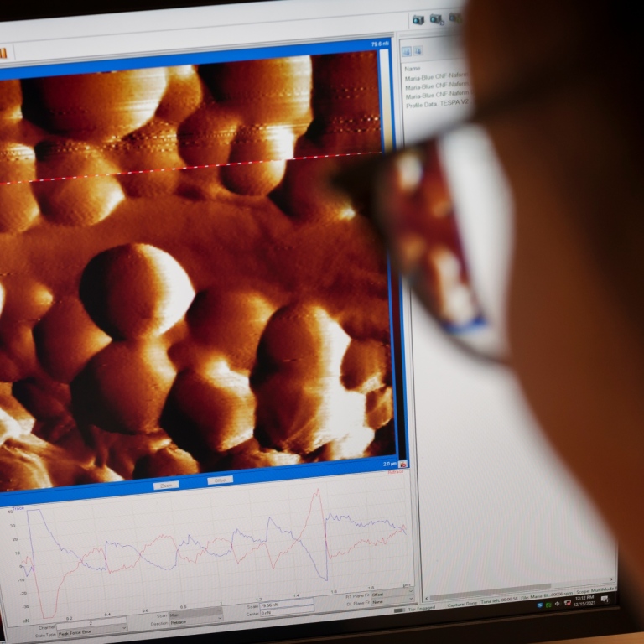Click the camera icon with the gear overlay
The height and width of the screenshot is (644, 644).
coord(436,19)
